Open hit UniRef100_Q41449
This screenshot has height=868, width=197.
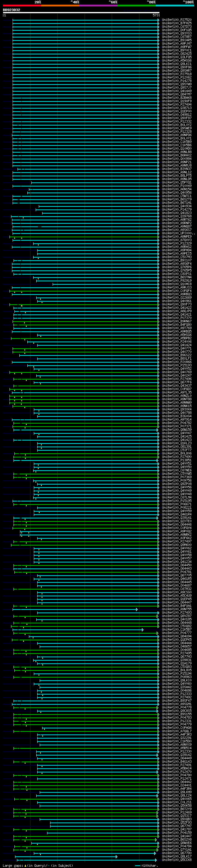click(177, 91)
